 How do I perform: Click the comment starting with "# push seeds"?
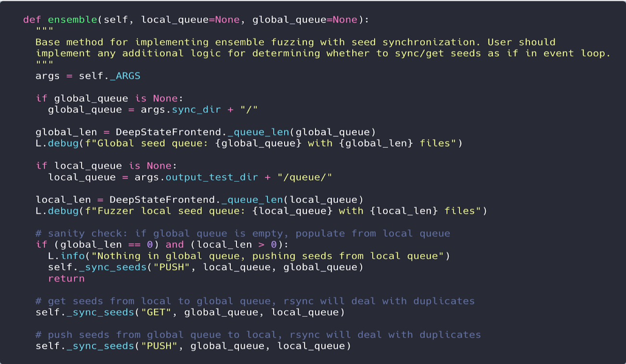click(258, 335)
